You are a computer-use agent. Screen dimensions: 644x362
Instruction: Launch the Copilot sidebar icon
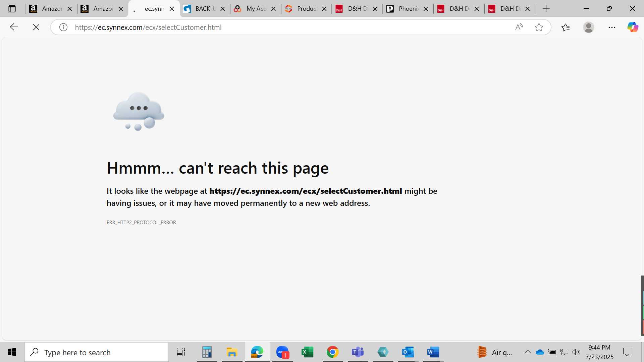coord(633,27)
